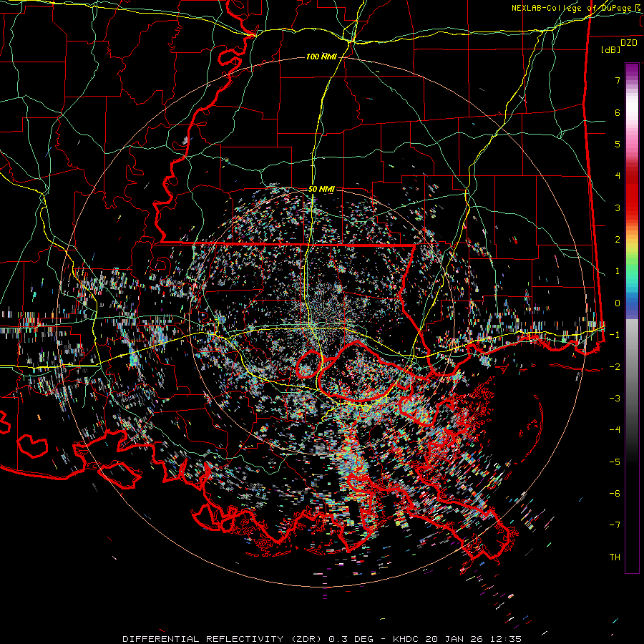Click the -4 dB scale value

[615, 430]
